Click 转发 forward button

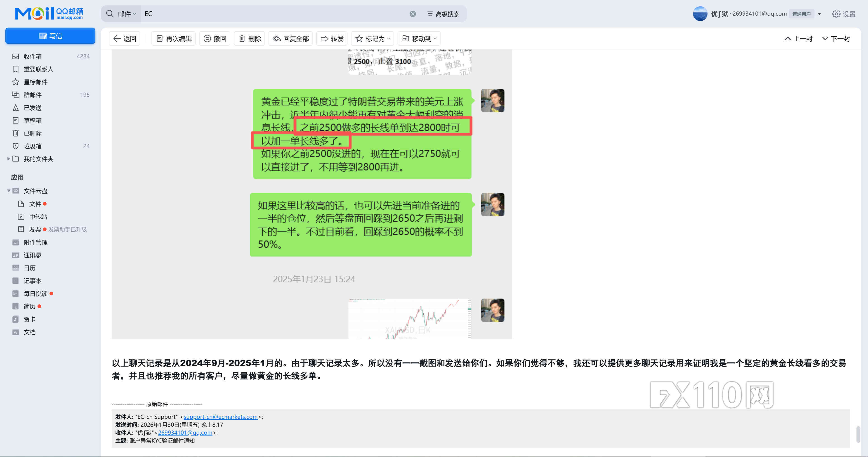332,38
